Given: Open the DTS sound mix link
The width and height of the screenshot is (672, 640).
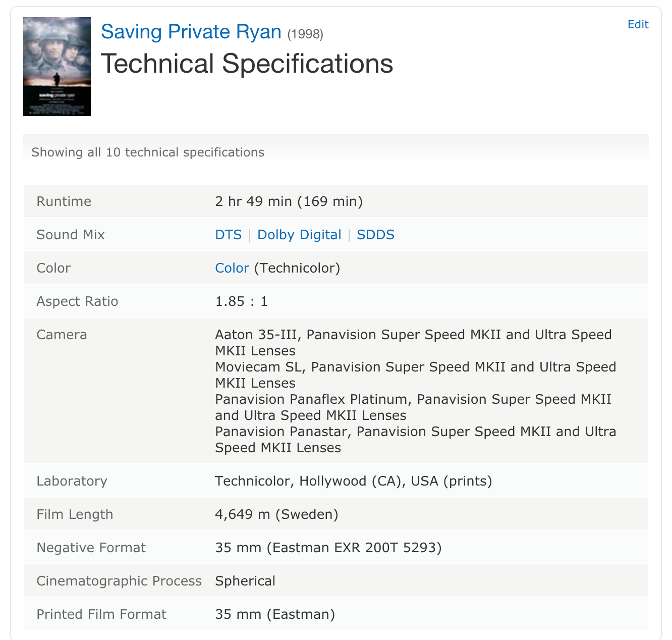Looking at the screenshot, I should 229,235.
